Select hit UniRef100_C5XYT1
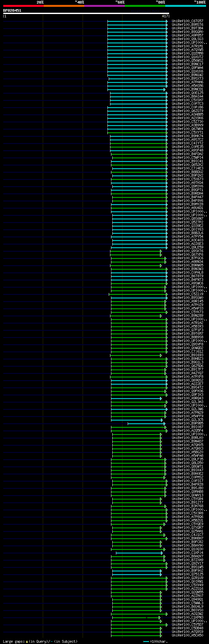 click(x=187, y=132)
